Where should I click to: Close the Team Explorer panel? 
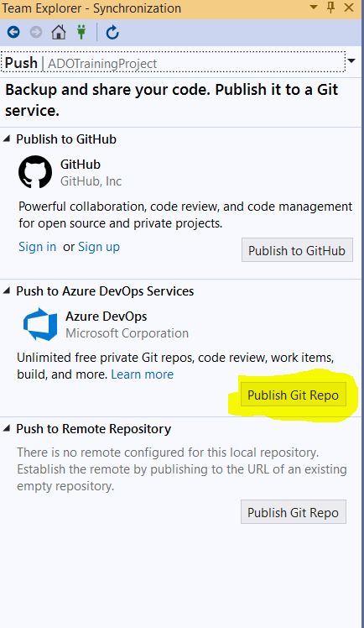point(349,8)
